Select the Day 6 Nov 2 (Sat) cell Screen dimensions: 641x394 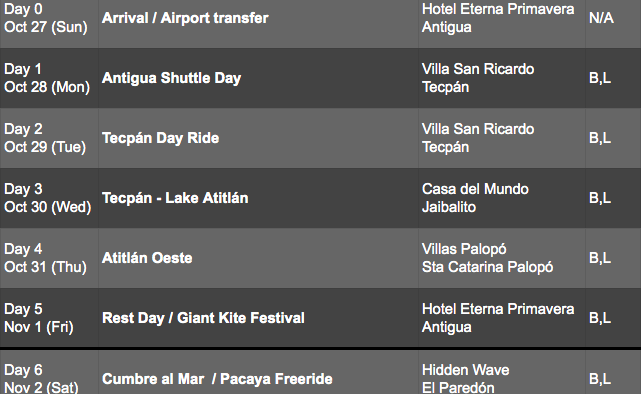point(49,372)
